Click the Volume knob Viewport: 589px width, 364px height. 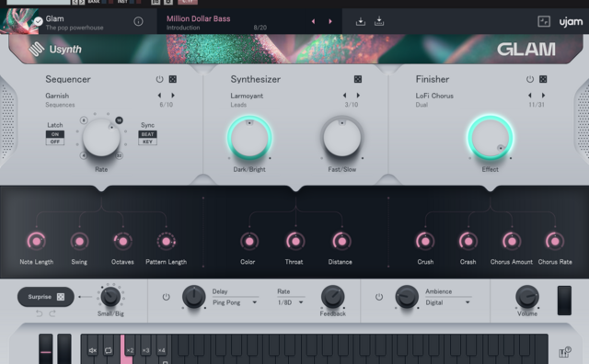pyautogui.click(x=527, y=297)
